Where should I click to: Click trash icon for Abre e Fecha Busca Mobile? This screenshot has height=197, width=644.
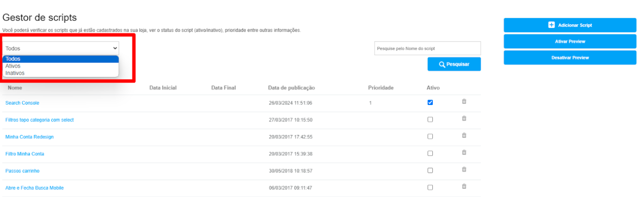(464, 186)
